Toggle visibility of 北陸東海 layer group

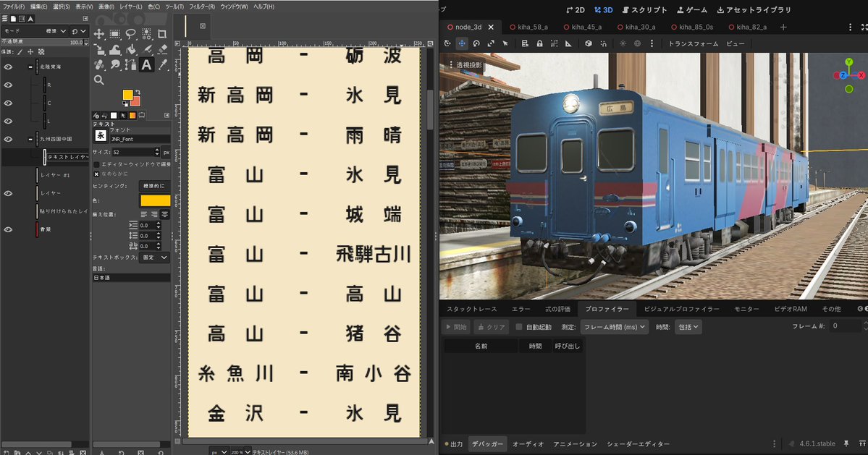click(x=8, y=67)
